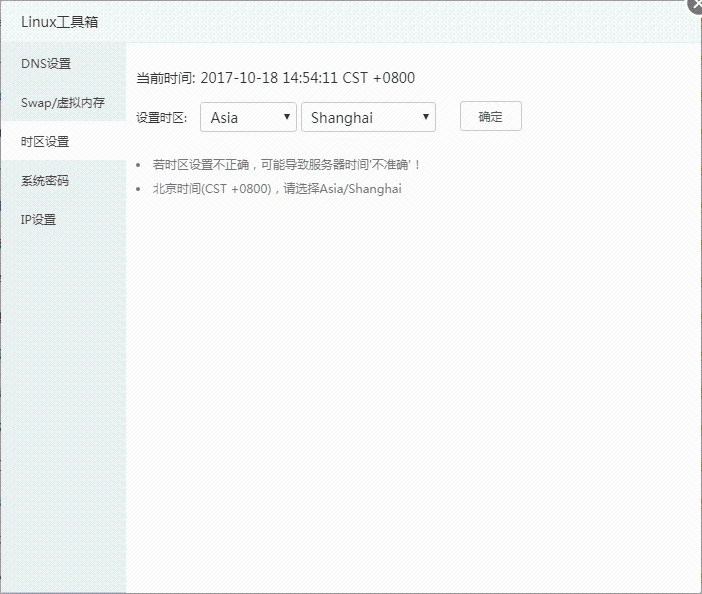Go to the IP设置 tab

(63, 219)
